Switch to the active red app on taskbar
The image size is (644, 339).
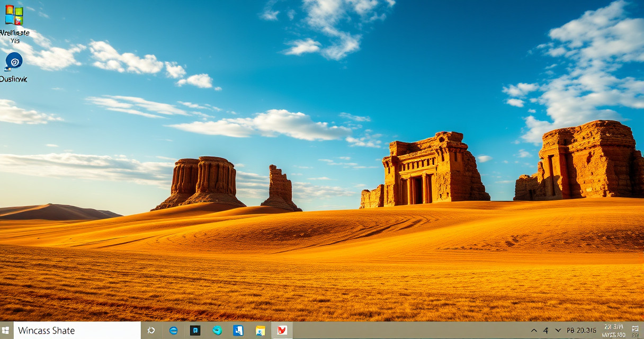pyautogui.click(x=282, y=331)
